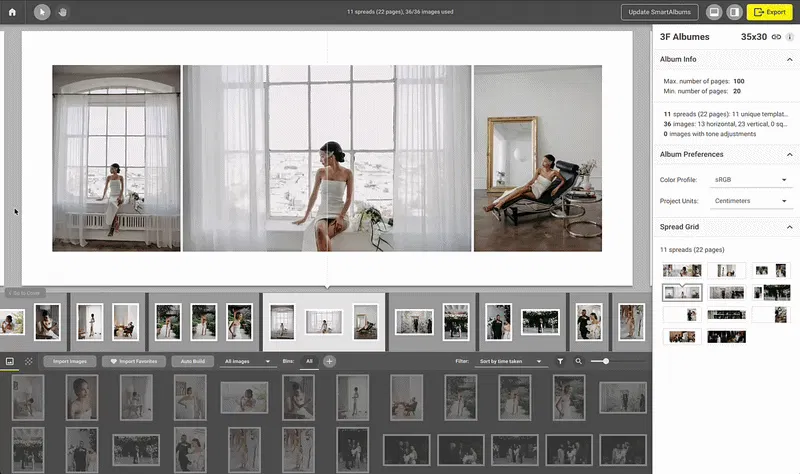Screen dimensions: 800x474
Task: Click the magnifier zoom icon
Action: click(x=579, y=361)
